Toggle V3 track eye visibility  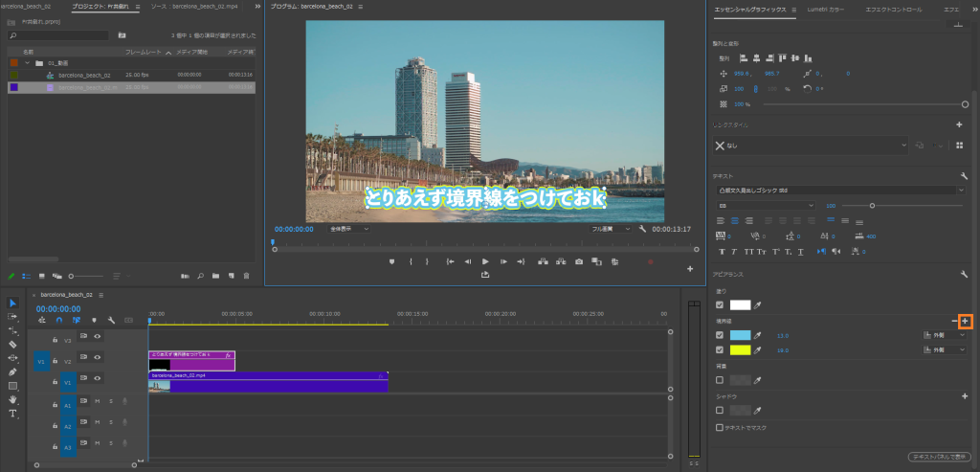coord(98,336)
